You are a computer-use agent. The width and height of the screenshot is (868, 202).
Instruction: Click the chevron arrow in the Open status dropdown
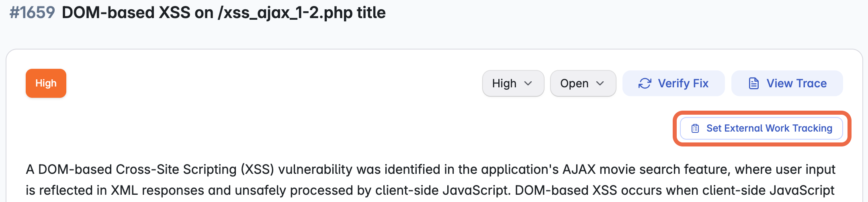click(600, 83)
